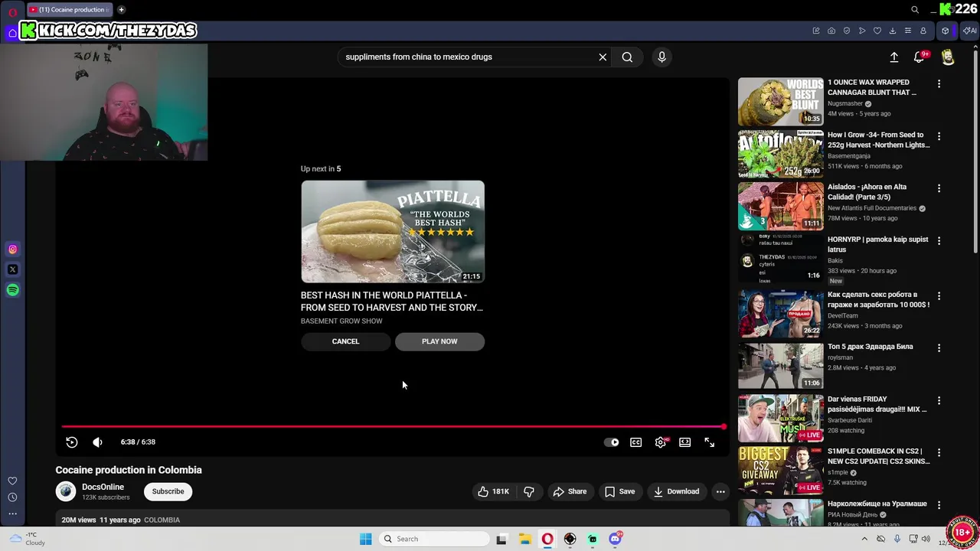The height and width of the screenshot is (551, 980).
Task: Toggle closed captions on the player
Action: (x=635, y=442)
